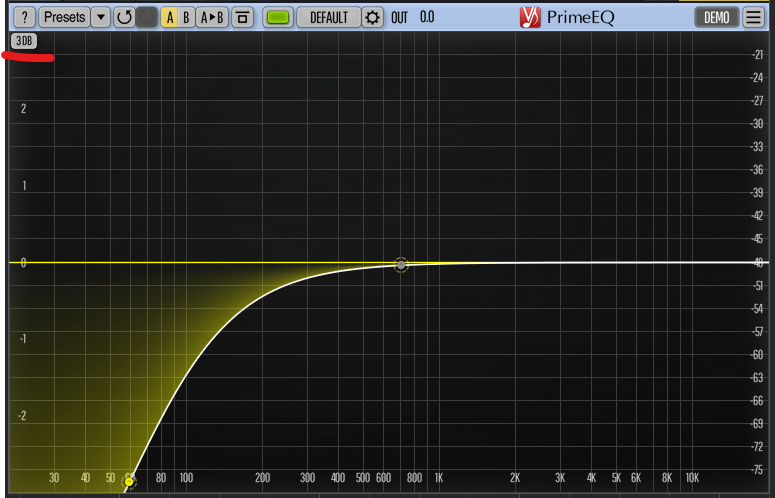Screen dimensions: 775x498
Task: Click the 2K frequency axis label
Action: 515,478
